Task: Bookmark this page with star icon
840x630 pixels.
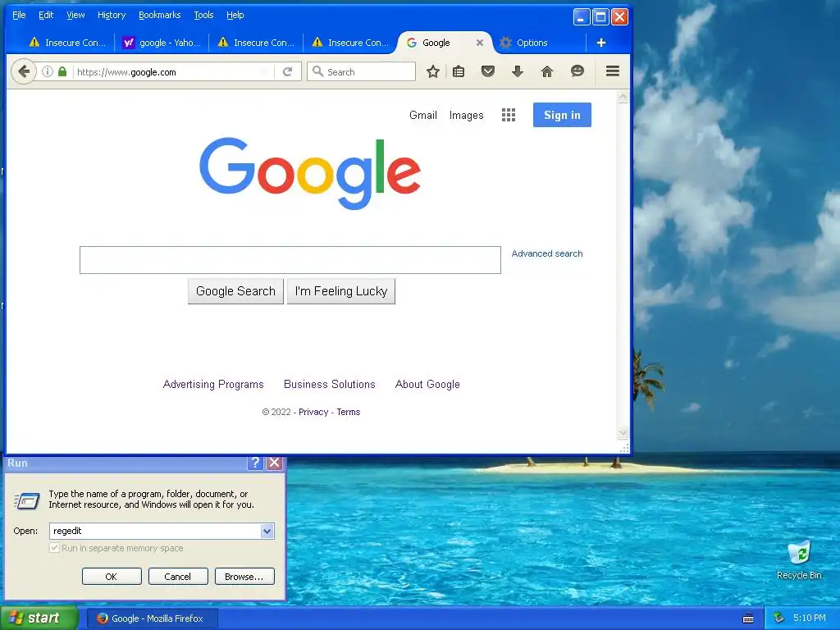Action: click(433, 71)
